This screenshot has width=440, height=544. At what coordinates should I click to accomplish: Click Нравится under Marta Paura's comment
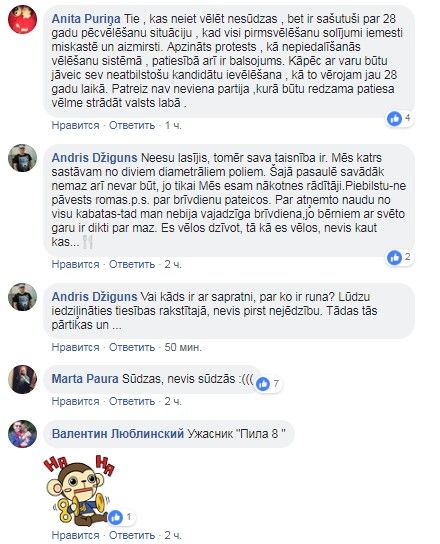click(x=75, y=401)
